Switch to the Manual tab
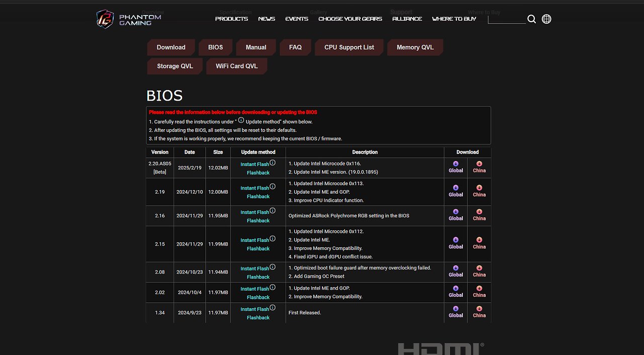644x355 pixels. click(256, 47)
